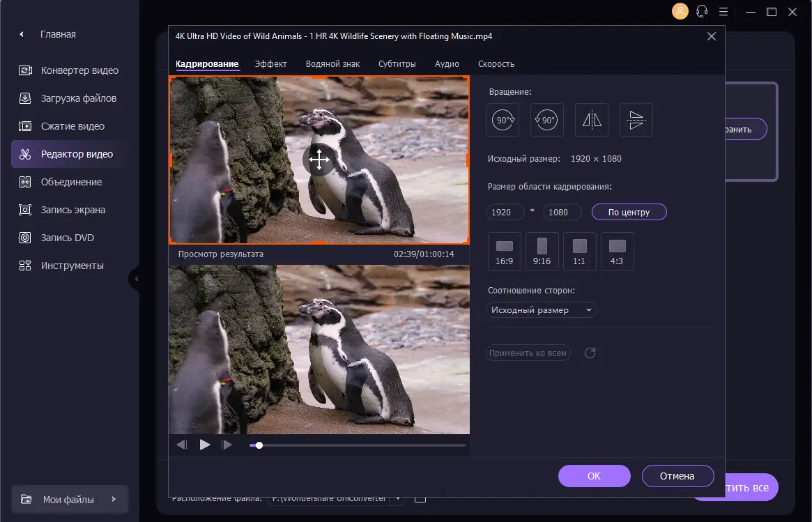Open the Соотношение сторон dropdown
Image resolution: width=812 pixels, height=522 pixels.
coord(541,310)
